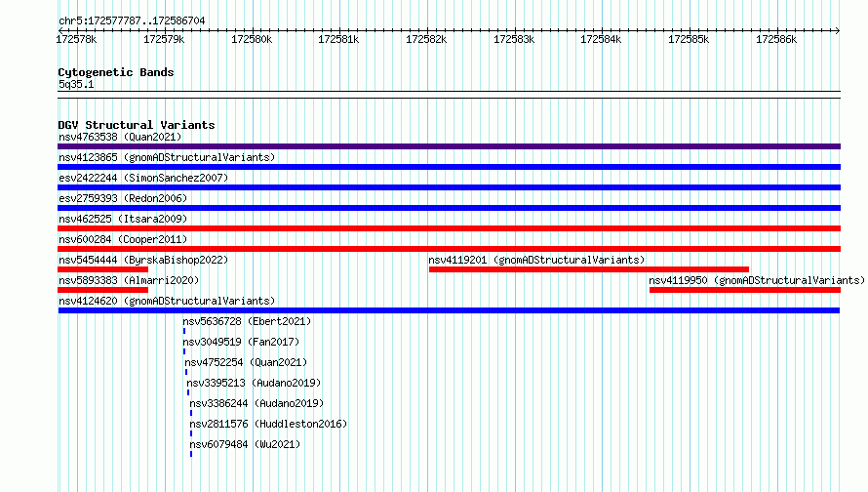Open the nsv5636728 (Ebert2021) label
Screen dimensions: 868x492
247,321
